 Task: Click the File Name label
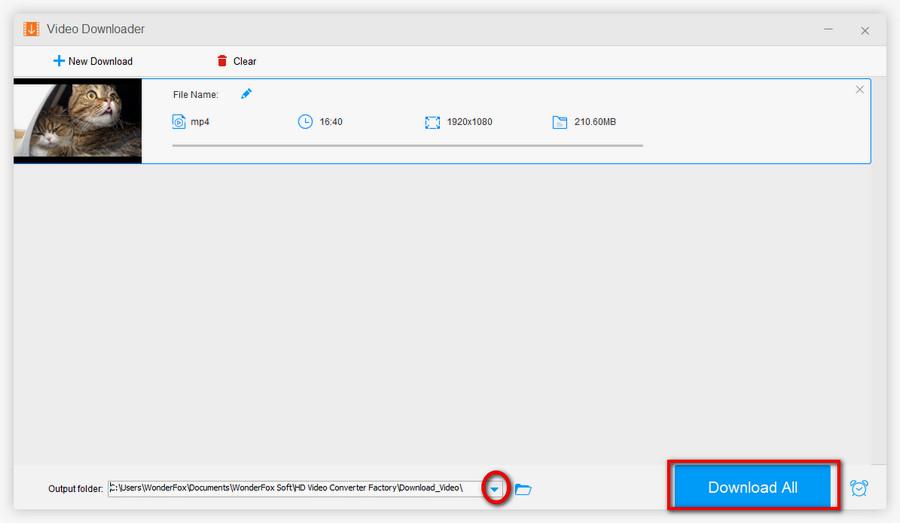pos(196,95)
